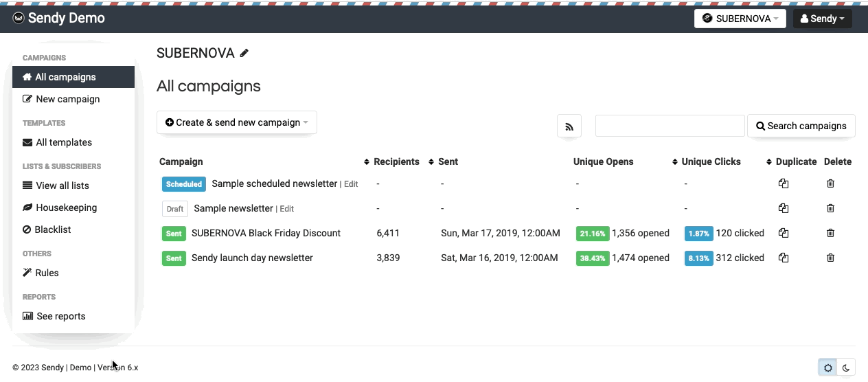Open Sendy launch day newsletter report
Image resolution: width=868 pixels, height=382 pixels.
[252, 258]
